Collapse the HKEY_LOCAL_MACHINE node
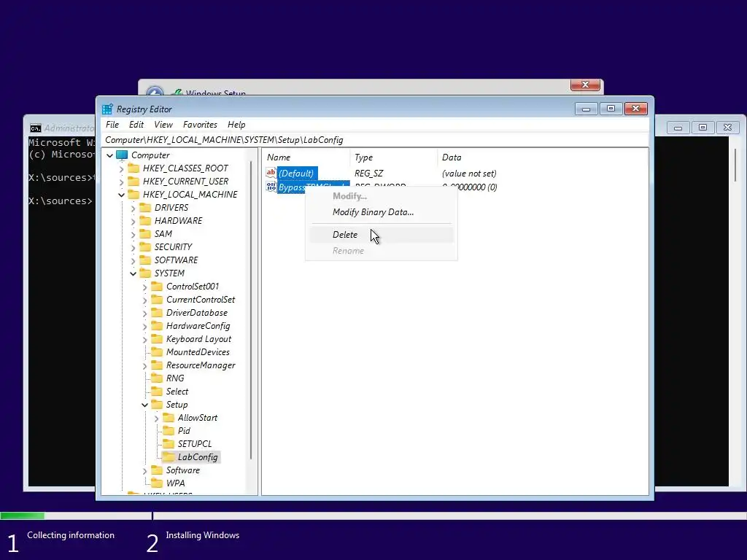The image size is (747, 560). tap(122, 195)
